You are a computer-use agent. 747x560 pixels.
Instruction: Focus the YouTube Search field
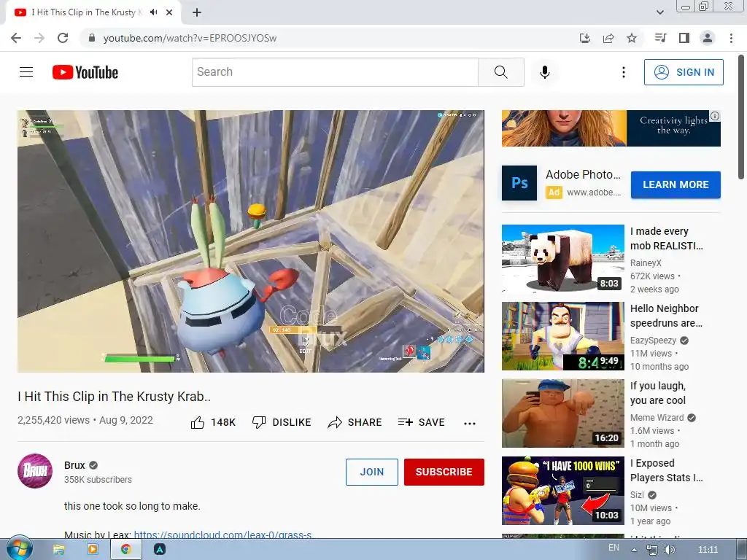point(335,72)
